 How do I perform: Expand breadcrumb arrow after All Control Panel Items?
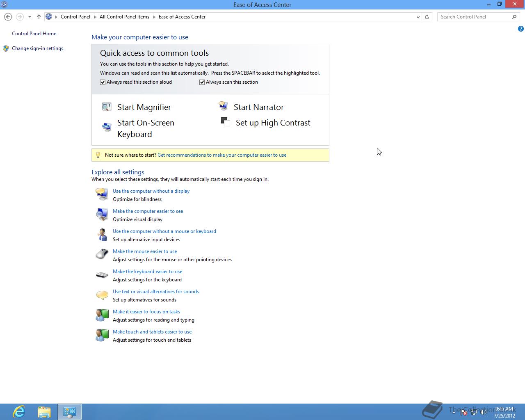[x=154, y=17]
